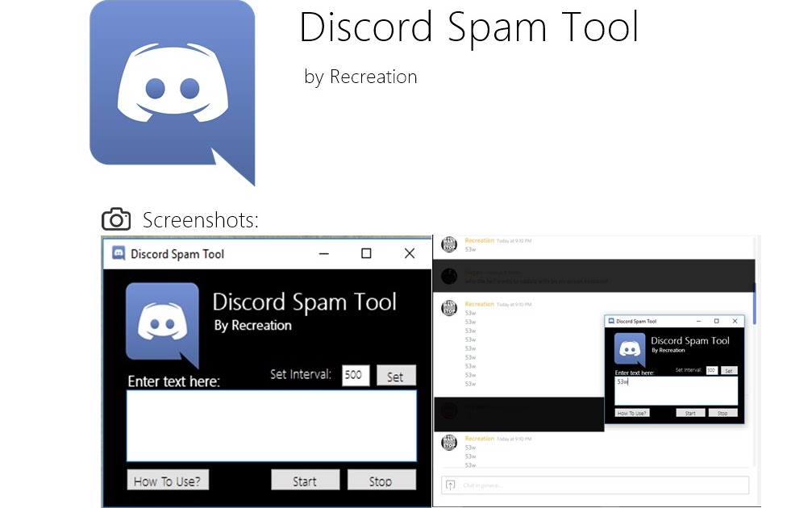Click Start in the first screenshot's tool window
812x508 pixels.
[x=305, y=481]
